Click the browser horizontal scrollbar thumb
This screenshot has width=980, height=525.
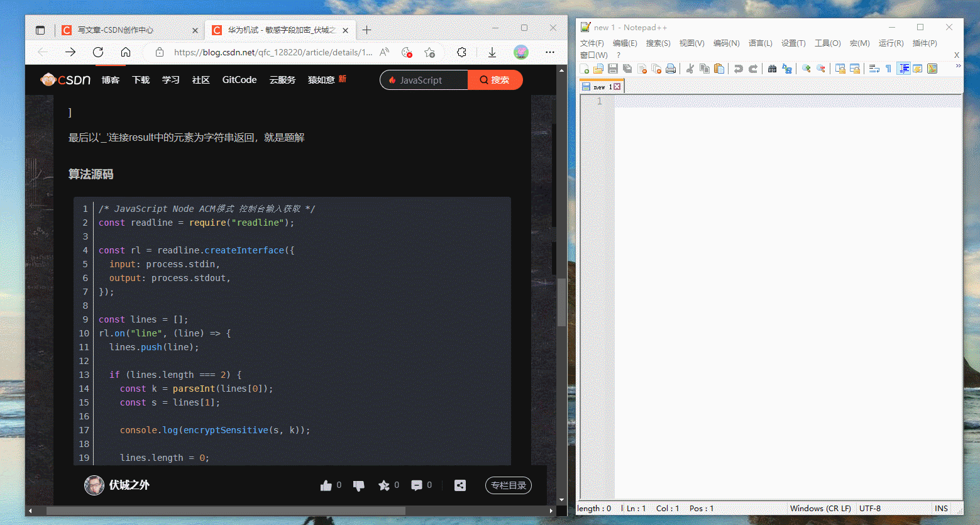pos(226,511)
